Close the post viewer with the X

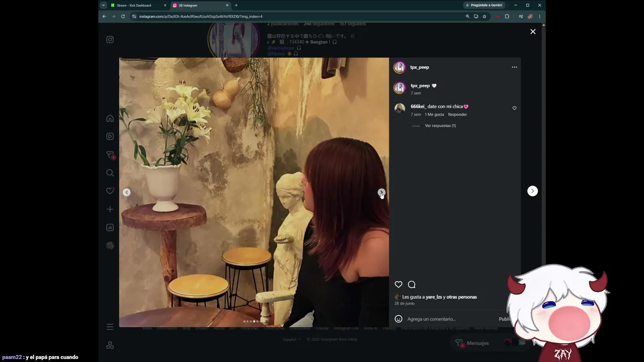coord(533,32)
